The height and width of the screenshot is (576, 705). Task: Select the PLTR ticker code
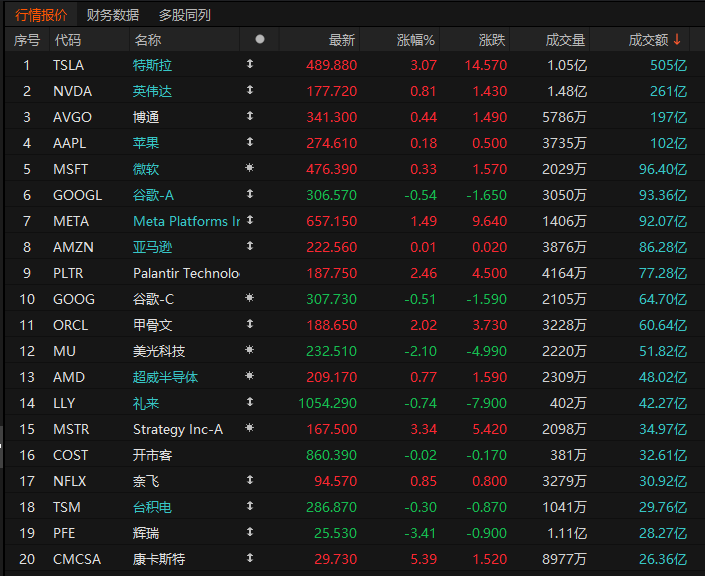point(68,273)
